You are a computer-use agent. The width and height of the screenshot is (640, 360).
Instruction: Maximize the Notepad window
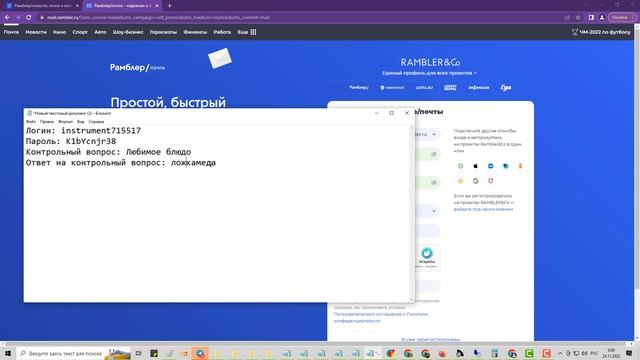pos(391,113)
